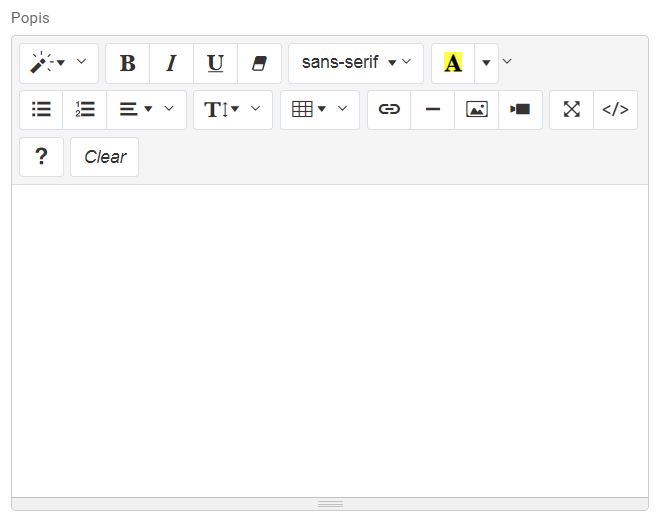Open the insert video dialog
662x526 pixels.
click(520, 110)
